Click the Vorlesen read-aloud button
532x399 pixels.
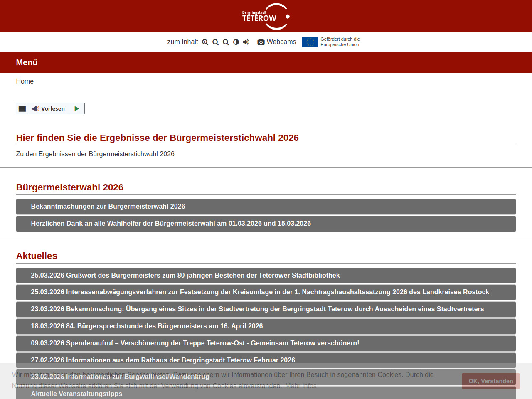[x=49, y=108]
